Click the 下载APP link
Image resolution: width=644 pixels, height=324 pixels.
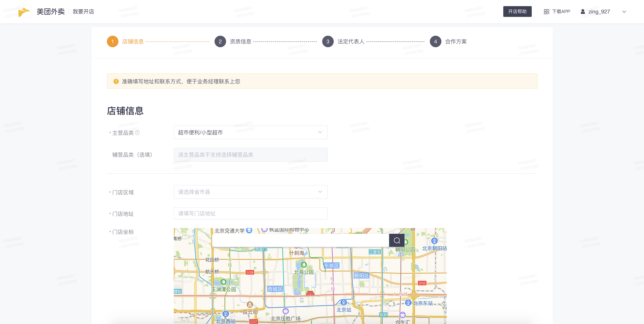click(x=561, y=12)
